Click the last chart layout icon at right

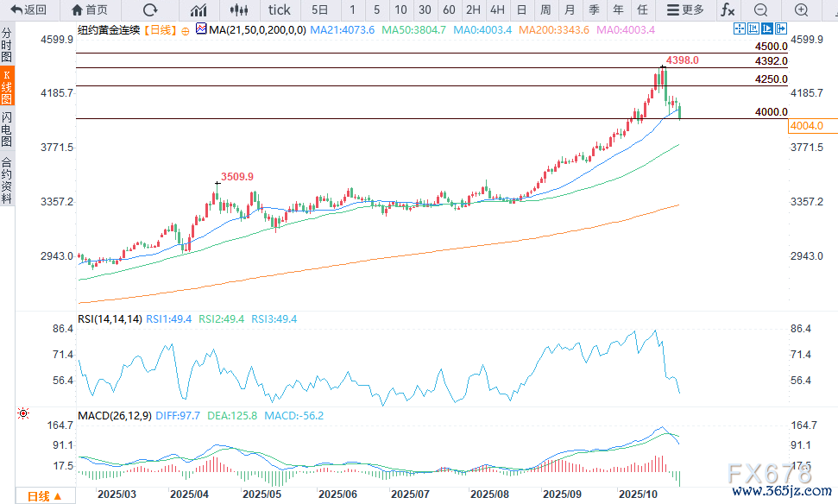782,28
